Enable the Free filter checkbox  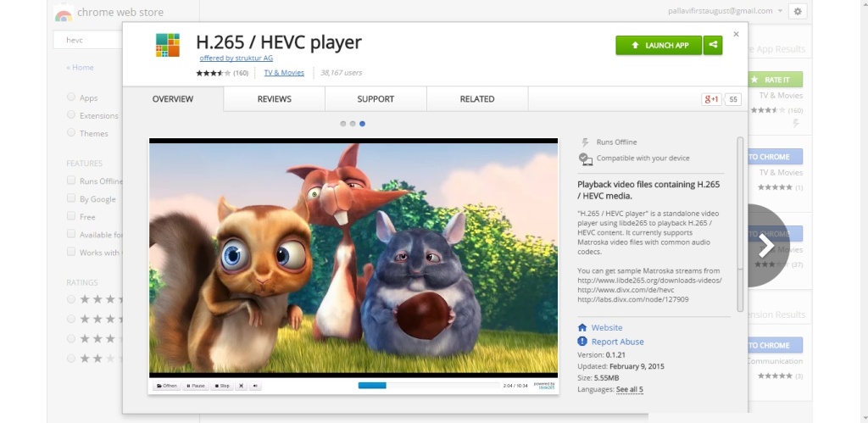point(71,215)
